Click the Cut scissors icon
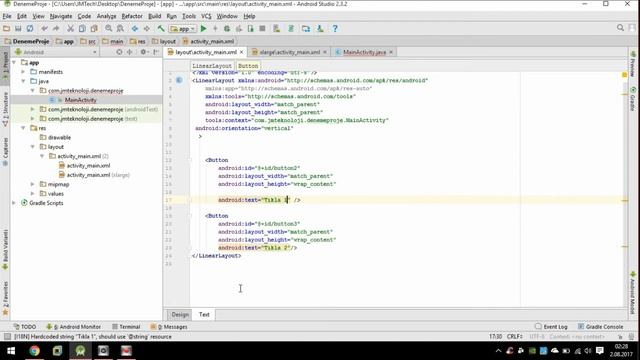Viewport: 640px width, 360px height. click(70, 29)
